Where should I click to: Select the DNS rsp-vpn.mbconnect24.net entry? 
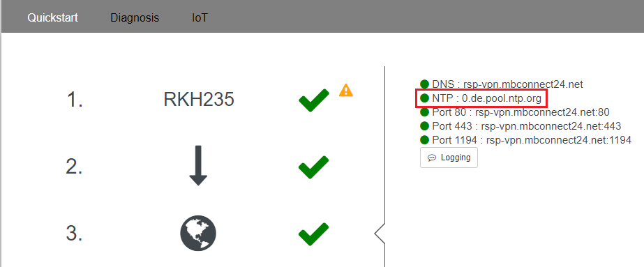pyautogui.click(x=502, y=84)
